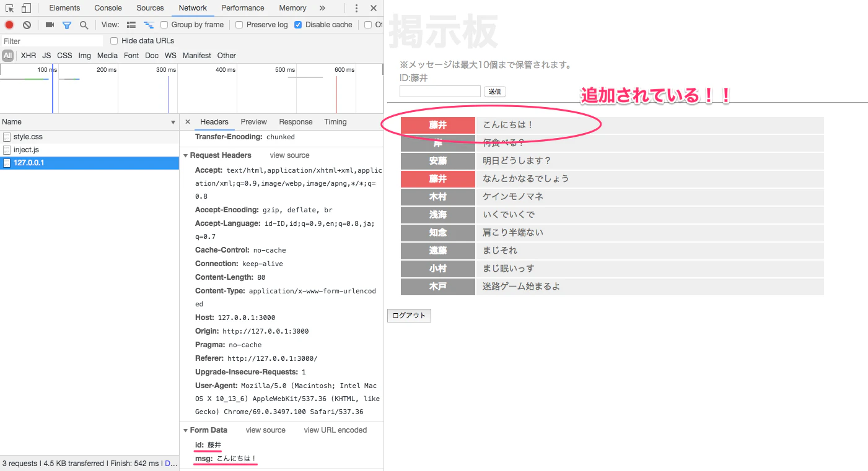The height and width of the screenshot is (471, 868).
Task: Switch to the Performance tab
Action: [x=243, y=8]
